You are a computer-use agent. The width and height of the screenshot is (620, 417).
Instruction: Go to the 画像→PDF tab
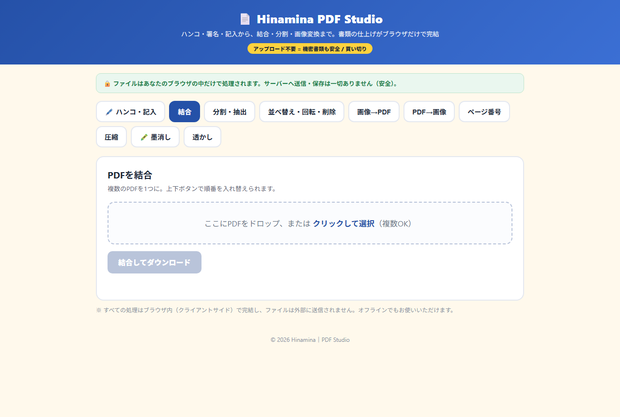click(374, 112)
